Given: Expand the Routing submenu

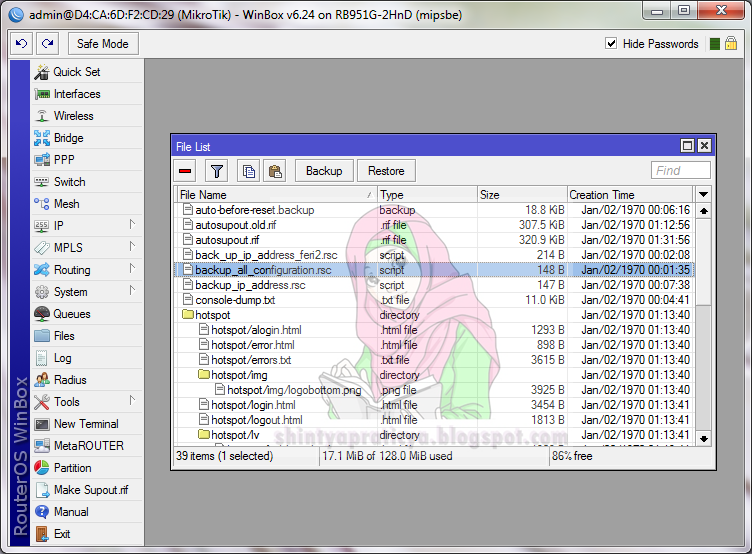Looking at the screenshot, I should (x=132, y=269).
